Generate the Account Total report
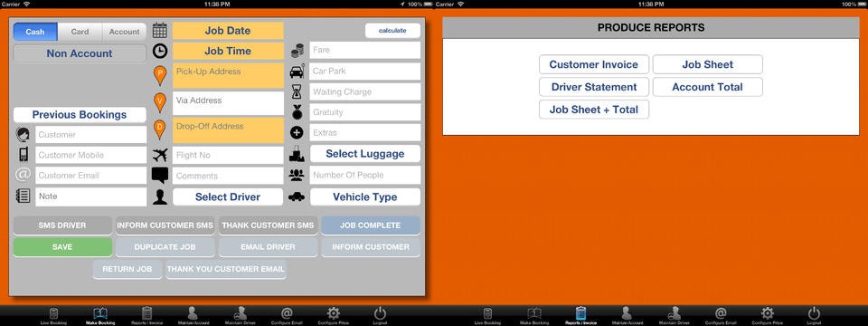 [x=707, y=87]
